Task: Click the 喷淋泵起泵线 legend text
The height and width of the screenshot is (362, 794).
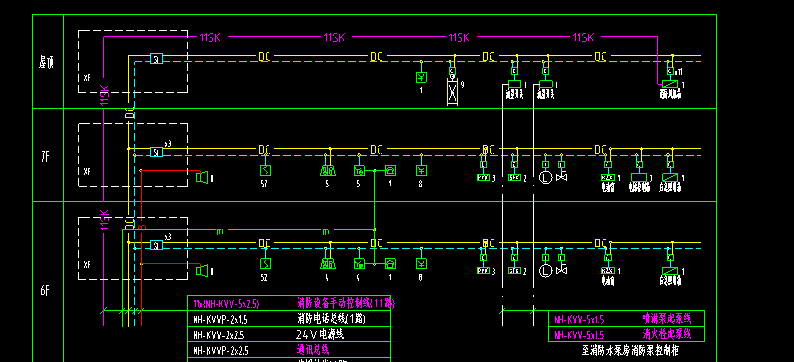Action: pos(666,318)
